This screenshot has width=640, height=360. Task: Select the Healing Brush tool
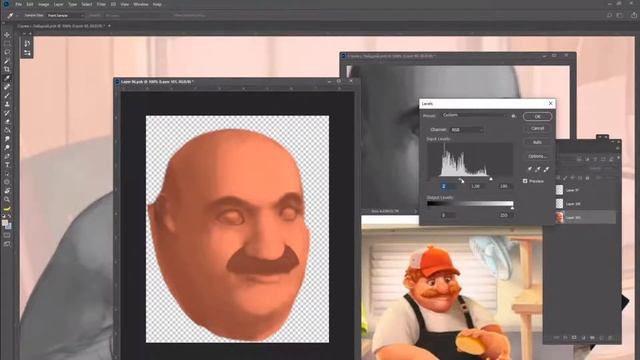point(7,87)
